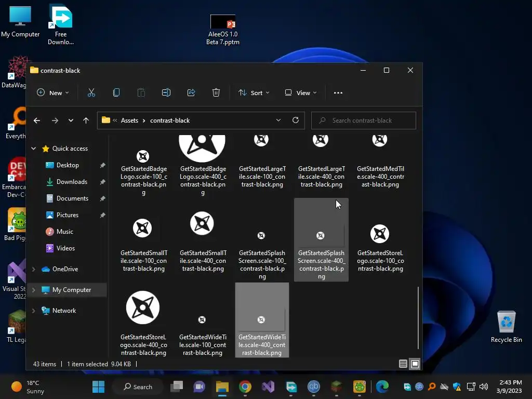The height and width of the screenshot is (399, 532).
Task: Open recent locations dropdown chevron
Action: 71,121
